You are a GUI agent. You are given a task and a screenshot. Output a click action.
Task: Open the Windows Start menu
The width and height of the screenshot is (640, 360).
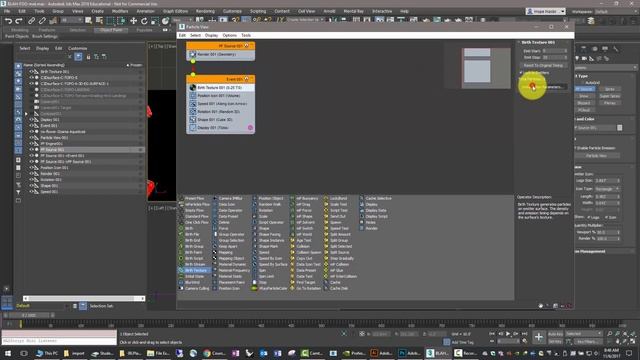[8, 353]
